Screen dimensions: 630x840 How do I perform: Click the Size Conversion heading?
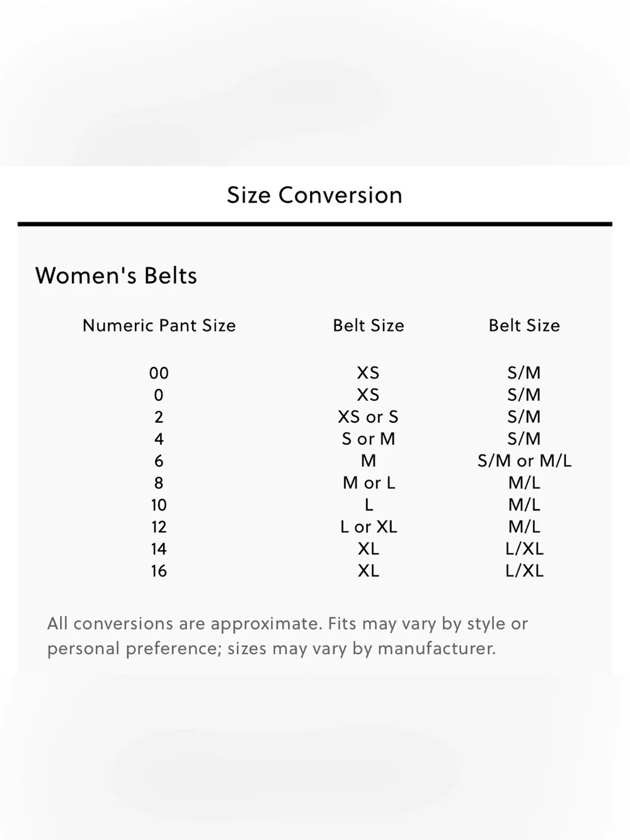[x=314, y=195]
